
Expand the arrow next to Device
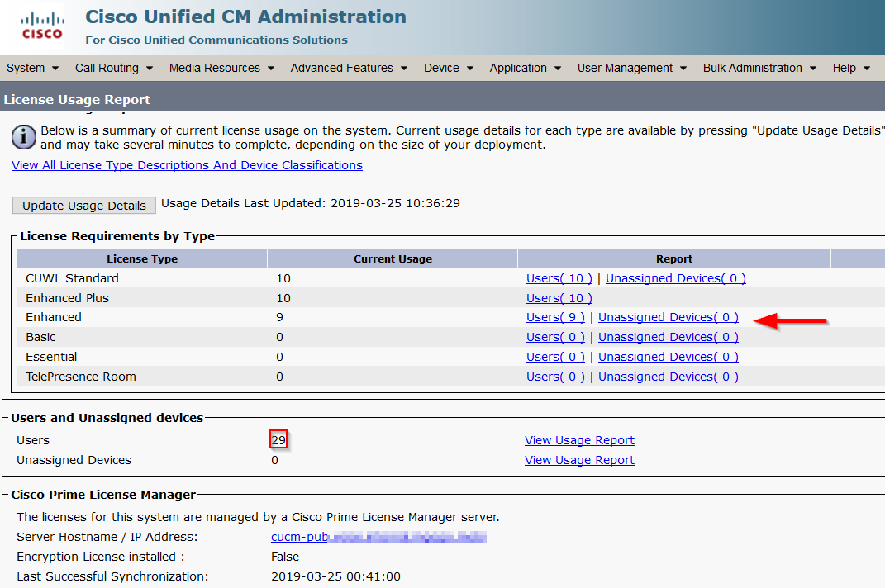(470, 69)
